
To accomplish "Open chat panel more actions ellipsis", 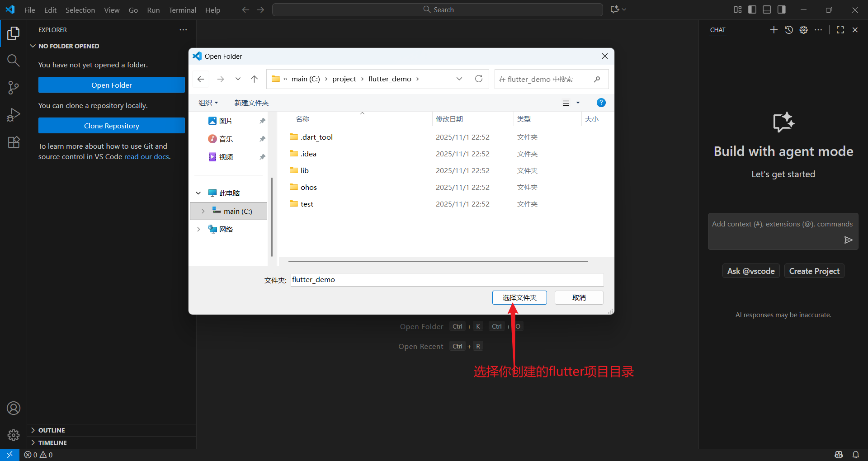I will coord(818,30).
